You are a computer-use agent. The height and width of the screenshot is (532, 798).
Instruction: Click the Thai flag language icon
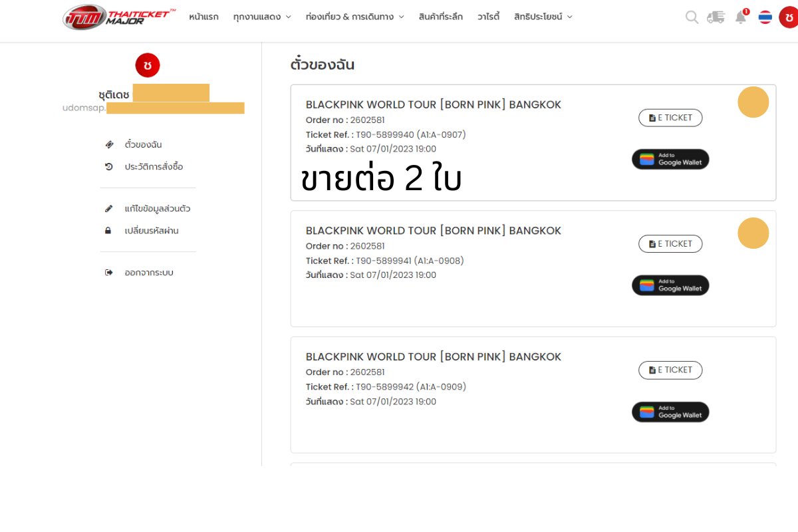click(765, 17)
